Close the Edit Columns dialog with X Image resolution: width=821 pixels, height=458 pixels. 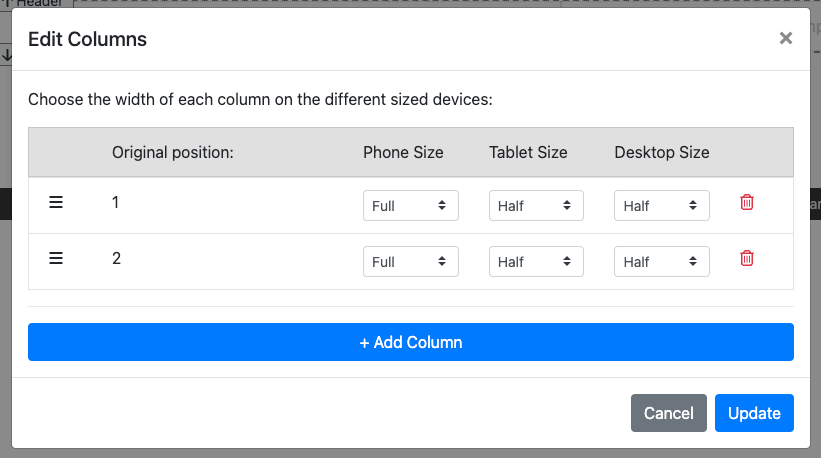coord(785,38)
